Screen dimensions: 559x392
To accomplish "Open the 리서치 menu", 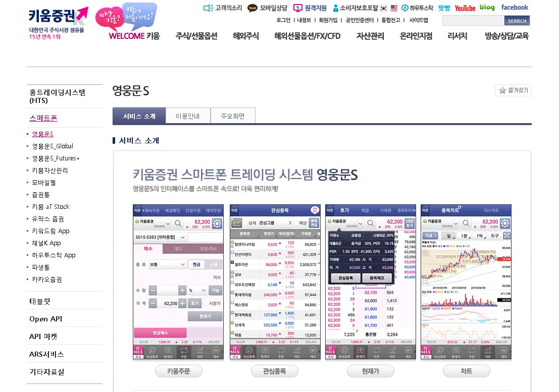I will [x=458, y=36].
